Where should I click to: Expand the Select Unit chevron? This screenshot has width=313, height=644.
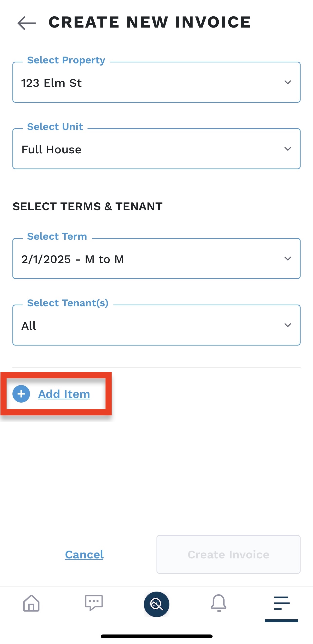click(x=288, y=149)
